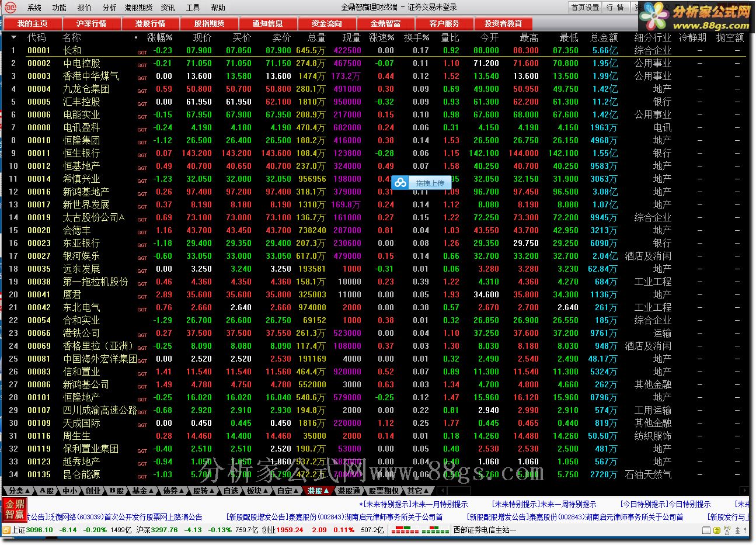
Task: Click the 投资者教育 navigation button
Action: (x=503, y=24)
